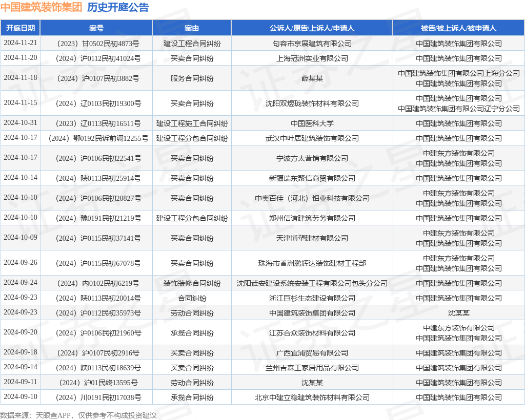Image resolution: width=525 pixels, height=420 pixels.
Task: Click the date 2024-09-14
Action: click(x=21, y=367)
